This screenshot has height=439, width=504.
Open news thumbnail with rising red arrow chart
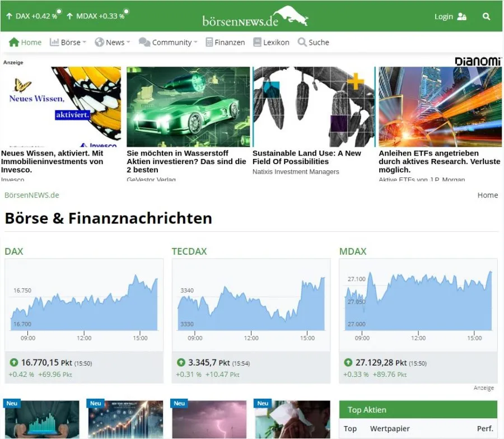[125, 419]
